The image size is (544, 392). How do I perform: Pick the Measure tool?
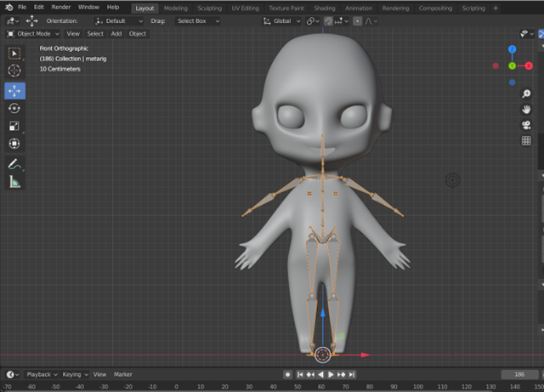pyautogui.click(x=14, y=182)
